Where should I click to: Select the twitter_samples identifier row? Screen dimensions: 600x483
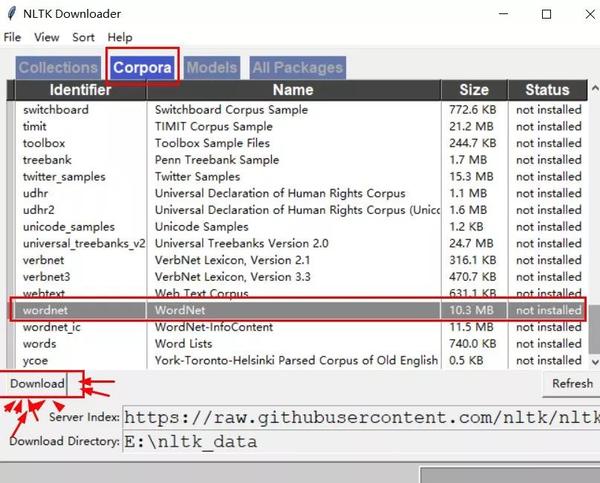(64, 177)
